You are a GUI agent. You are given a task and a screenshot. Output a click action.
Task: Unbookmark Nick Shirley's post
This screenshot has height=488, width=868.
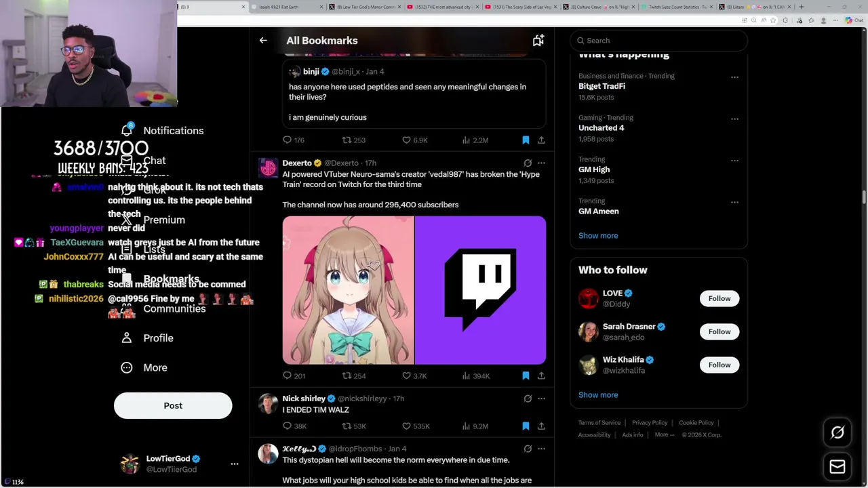(526, 426)
